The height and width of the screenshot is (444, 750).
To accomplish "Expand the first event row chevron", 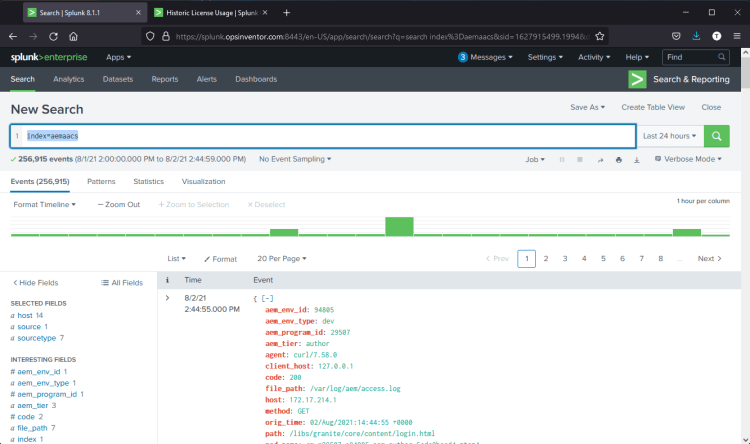I will (167, 298).
